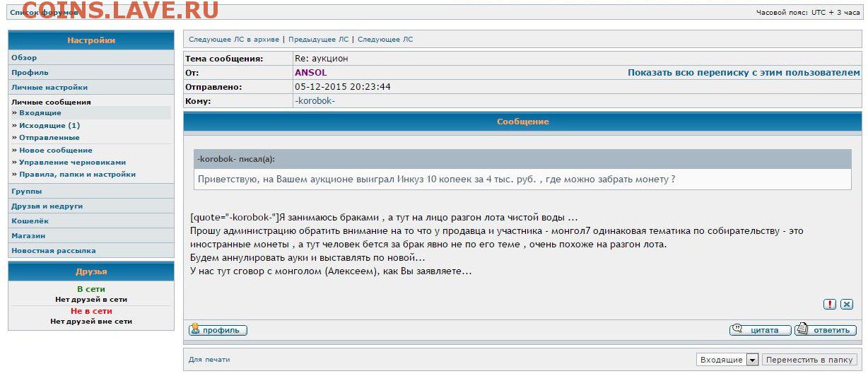Click Кому label
868x376 pixels.
[x=198, y=101]
